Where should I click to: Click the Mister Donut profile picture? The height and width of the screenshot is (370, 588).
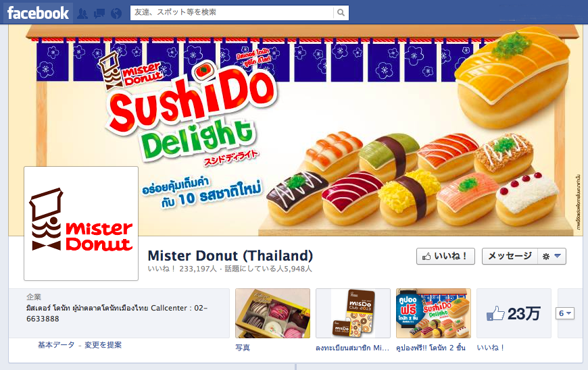coord(81,223)
